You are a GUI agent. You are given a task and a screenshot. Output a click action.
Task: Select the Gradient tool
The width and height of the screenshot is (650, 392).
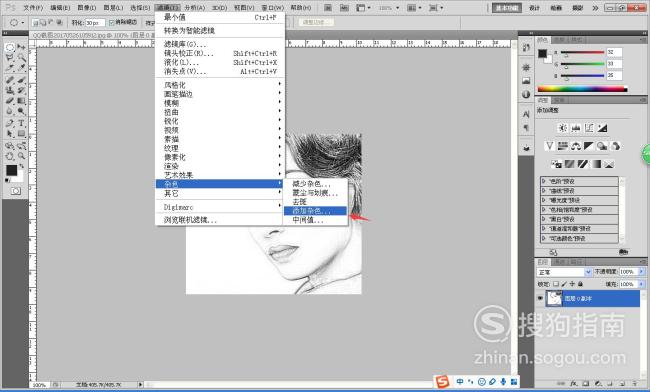(x=21, y=101)
